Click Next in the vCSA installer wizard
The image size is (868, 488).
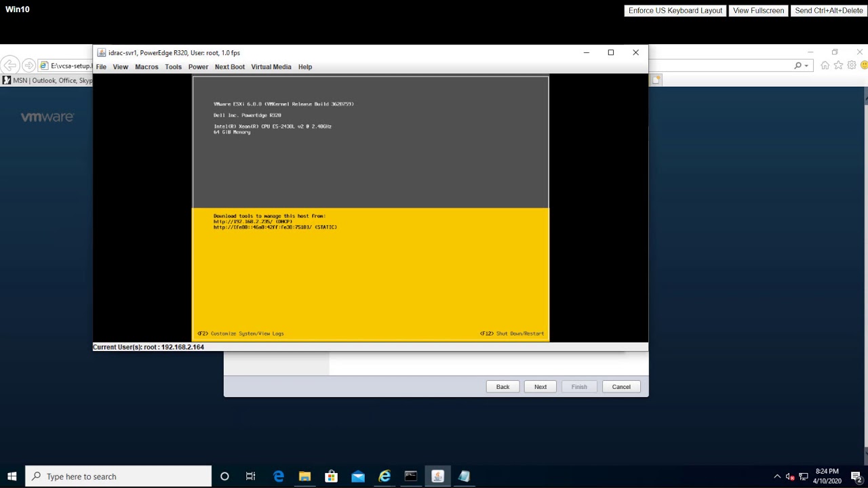pyautogui.click(x=540, y=387)
